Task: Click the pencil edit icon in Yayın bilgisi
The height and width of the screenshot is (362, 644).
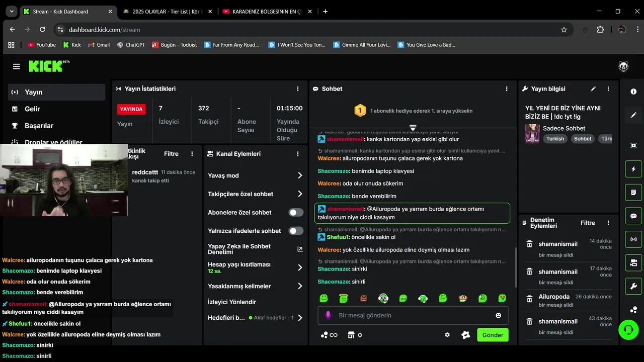Action: coord(593,88)
